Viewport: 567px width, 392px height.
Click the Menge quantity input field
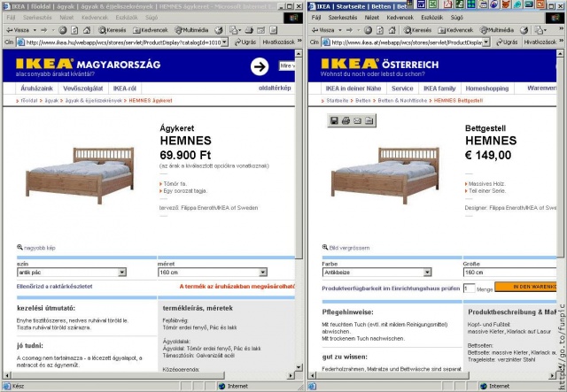tap(469, 288)
